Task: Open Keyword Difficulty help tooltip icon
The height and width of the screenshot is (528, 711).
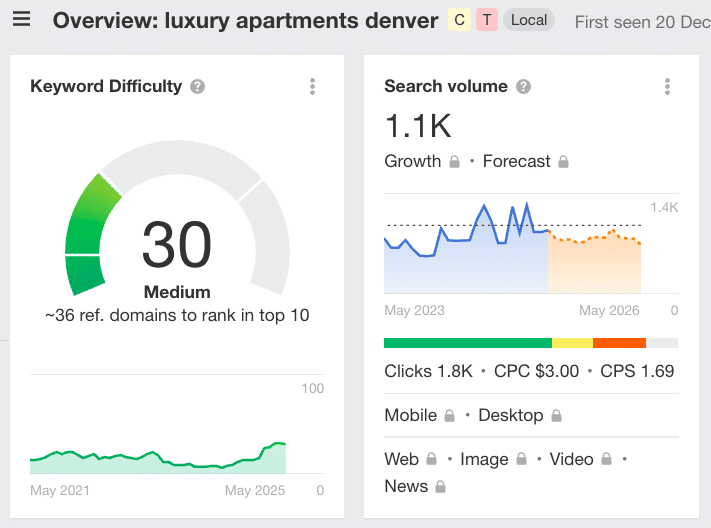Action: [x=197, y=86]
